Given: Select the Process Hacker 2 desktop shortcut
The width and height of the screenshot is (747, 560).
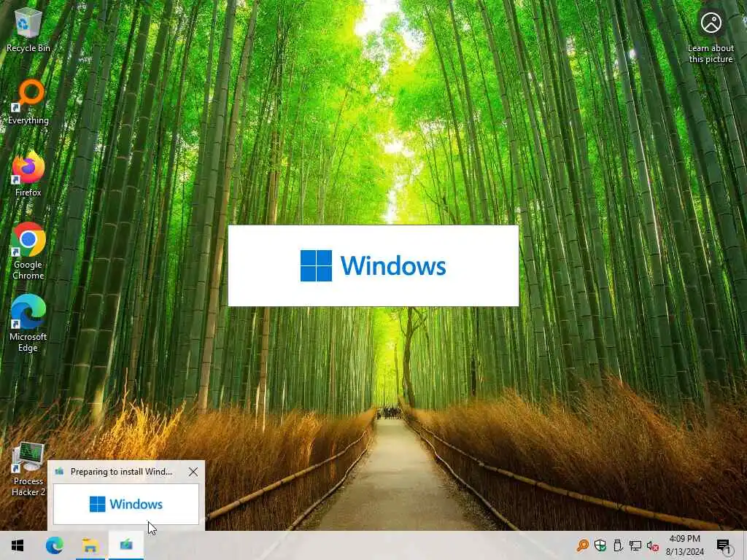Looking at the screenshot, I should click(28, 470).
